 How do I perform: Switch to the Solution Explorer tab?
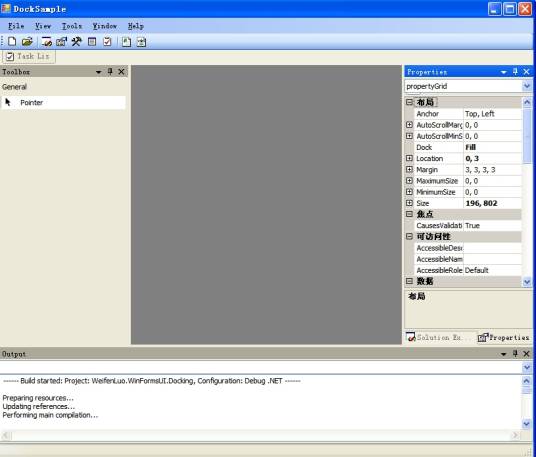click(434, 337)
